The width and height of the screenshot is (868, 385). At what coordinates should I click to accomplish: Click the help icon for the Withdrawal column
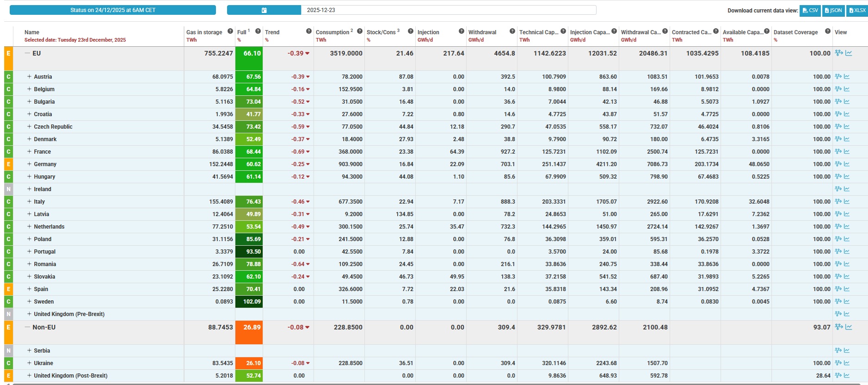(x=512, y=31)
